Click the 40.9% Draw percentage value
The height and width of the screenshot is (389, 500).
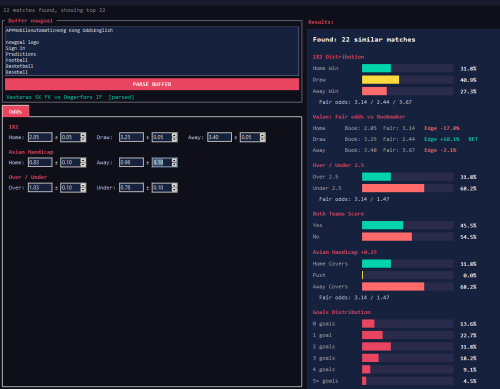(x=468, y=80)
